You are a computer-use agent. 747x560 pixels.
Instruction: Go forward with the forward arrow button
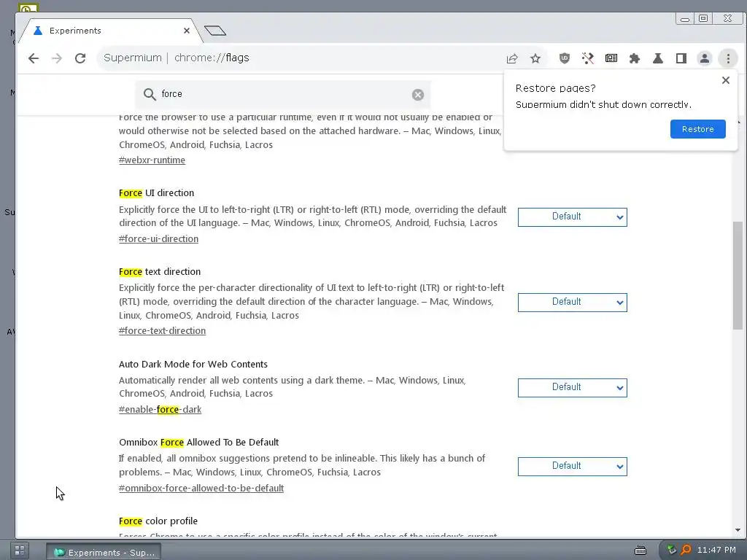(57, 58)
